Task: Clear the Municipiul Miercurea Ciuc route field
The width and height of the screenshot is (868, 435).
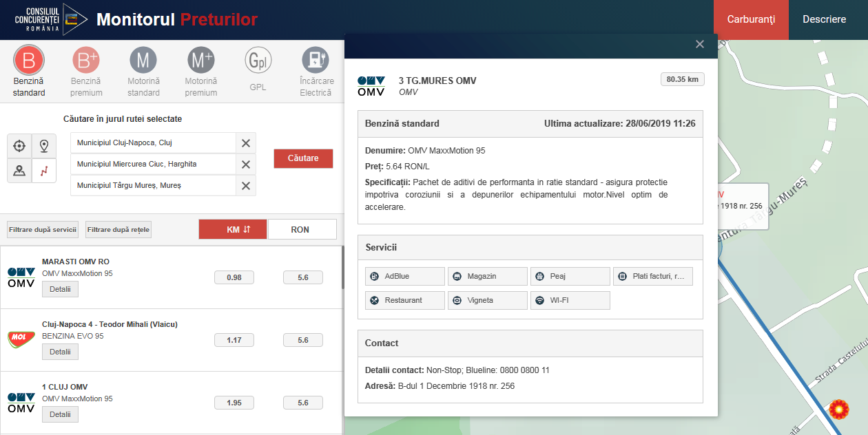Action: (246, 165)
